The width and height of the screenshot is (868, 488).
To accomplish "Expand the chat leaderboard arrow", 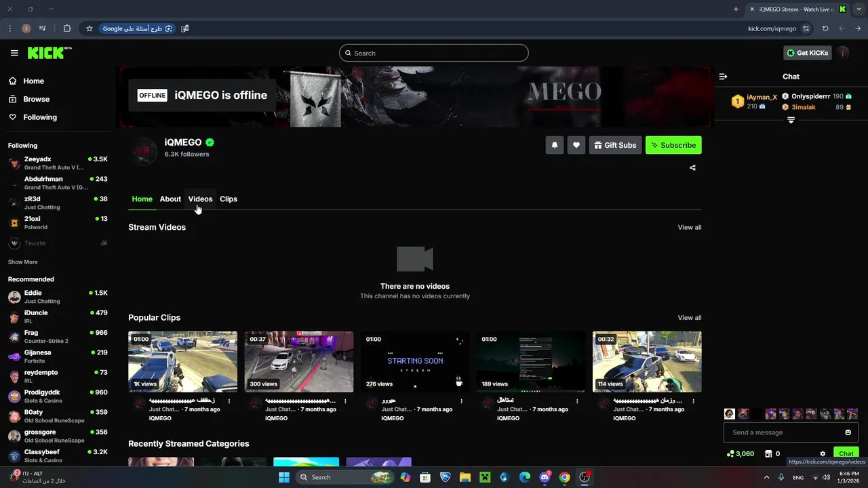I will (791, 120).
